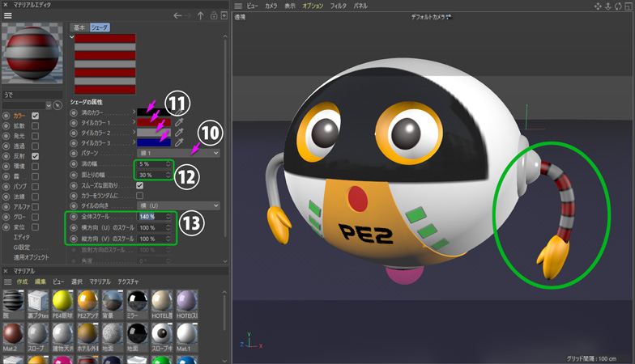Viewport: 635px width, 364px height.
Task: Open the タイルの向き dropdown
Action: click(178, 206)
